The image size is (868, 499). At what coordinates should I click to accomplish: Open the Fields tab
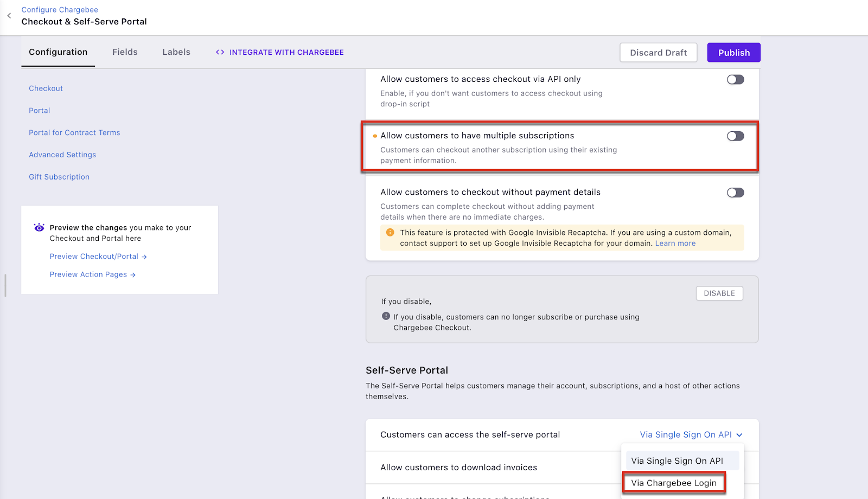point(125,52)
